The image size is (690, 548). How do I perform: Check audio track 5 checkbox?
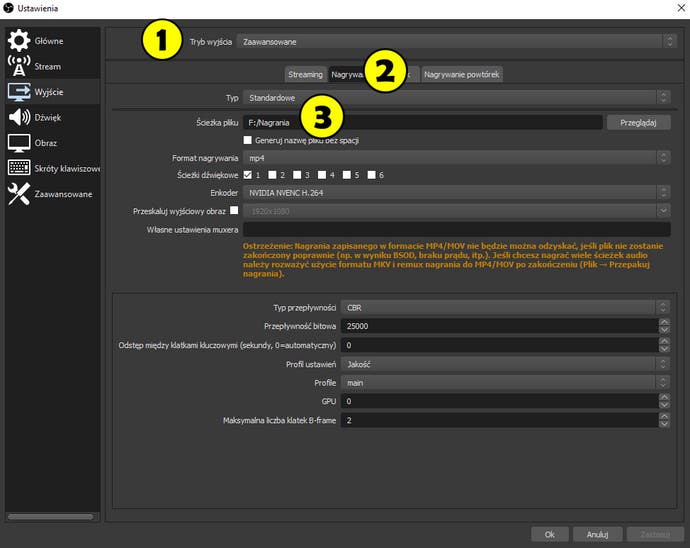tap(347, 175)
